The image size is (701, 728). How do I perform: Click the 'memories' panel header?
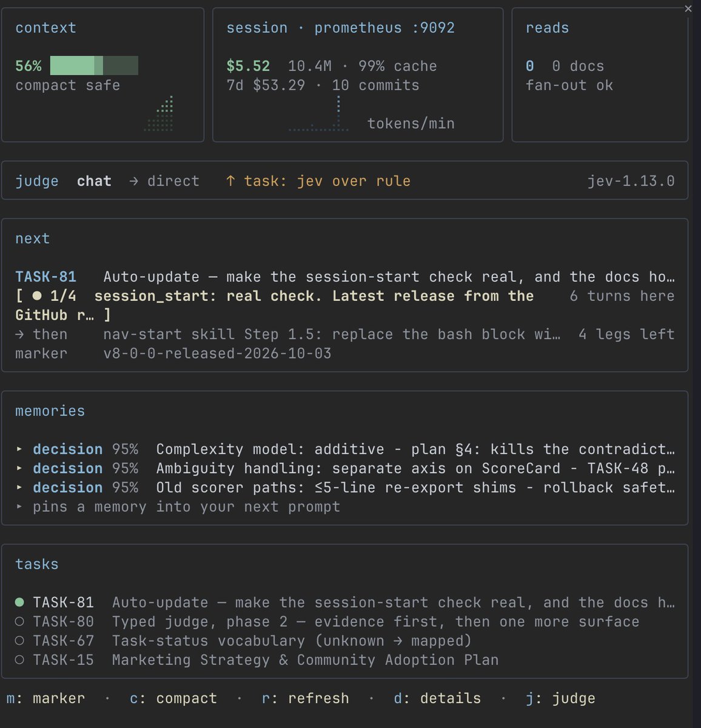pos(50,411)
